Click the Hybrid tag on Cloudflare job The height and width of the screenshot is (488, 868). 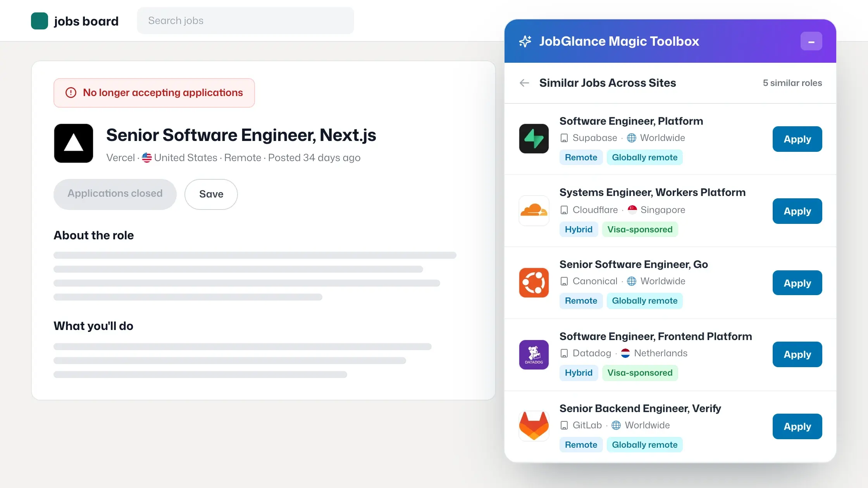pyautogui.click(x=579, y=230)
